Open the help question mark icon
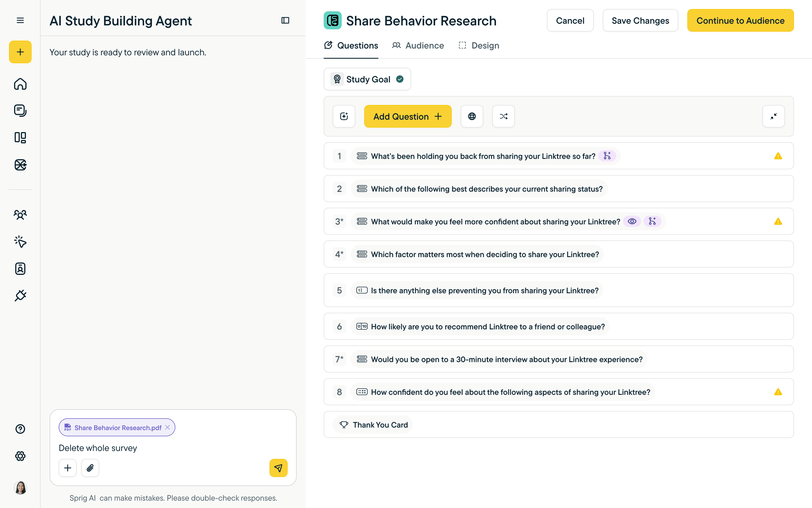Viewport: 812px width, 508px height. tap(20, 429)
